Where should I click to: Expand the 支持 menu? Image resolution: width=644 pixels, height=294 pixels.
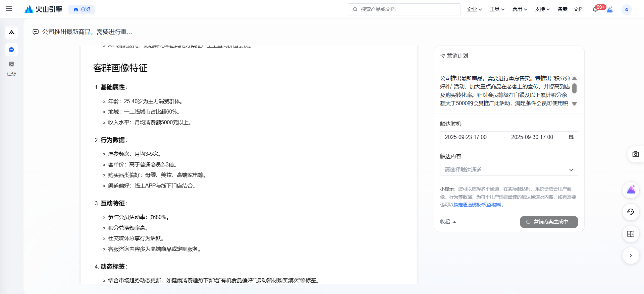pos(542,9)
